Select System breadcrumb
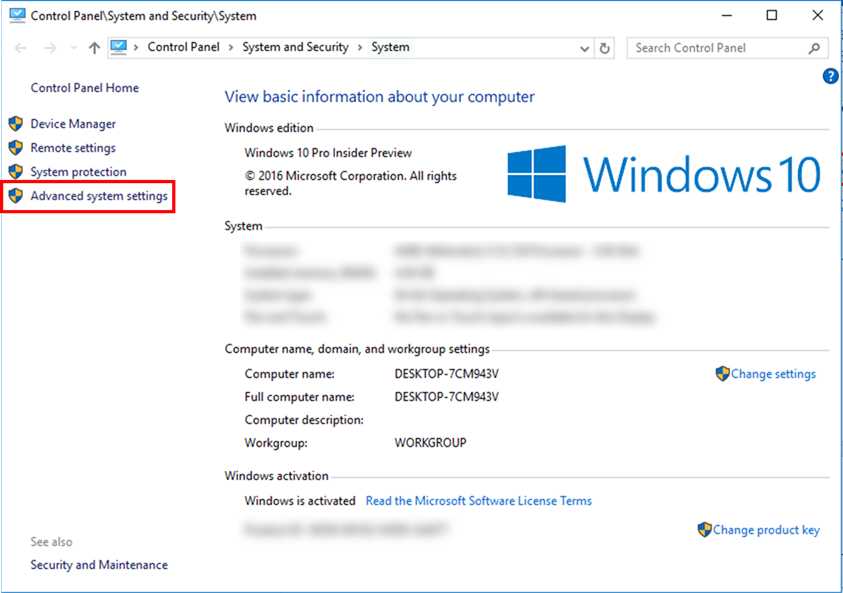843x593 pixels. pos(390,47)
